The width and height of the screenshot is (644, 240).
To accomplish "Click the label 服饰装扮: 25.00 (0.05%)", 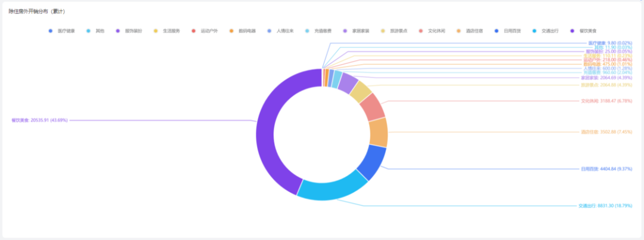I will tap(609, 52).
